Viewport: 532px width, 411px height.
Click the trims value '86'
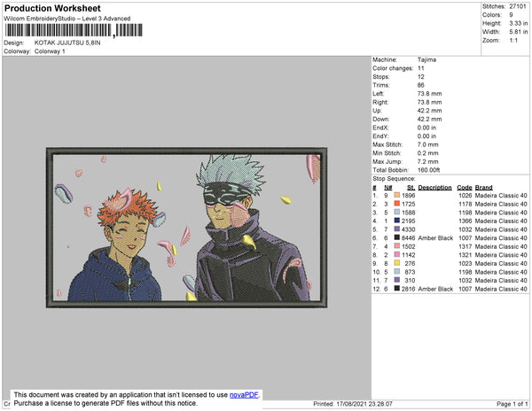[x=421, y=85]
